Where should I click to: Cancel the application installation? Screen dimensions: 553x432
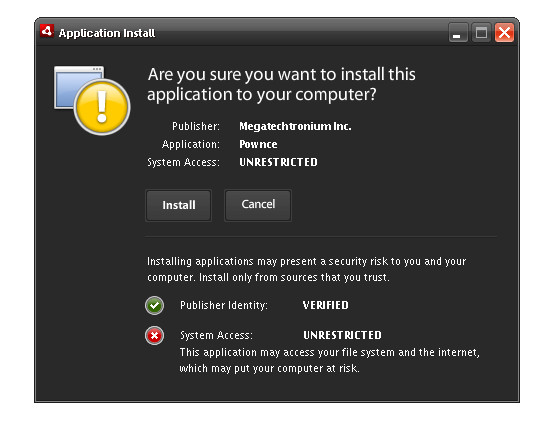[258, 205]
